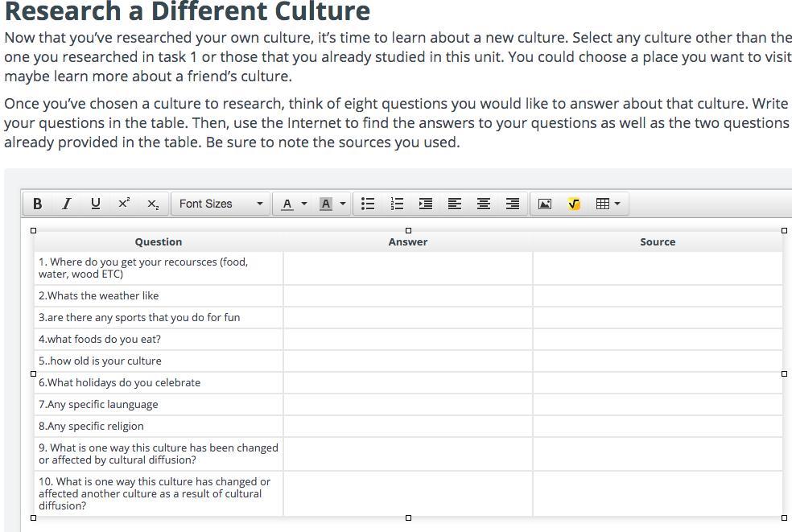Toggle italic text style
792x532 pixels.
(x=66, y=204)
